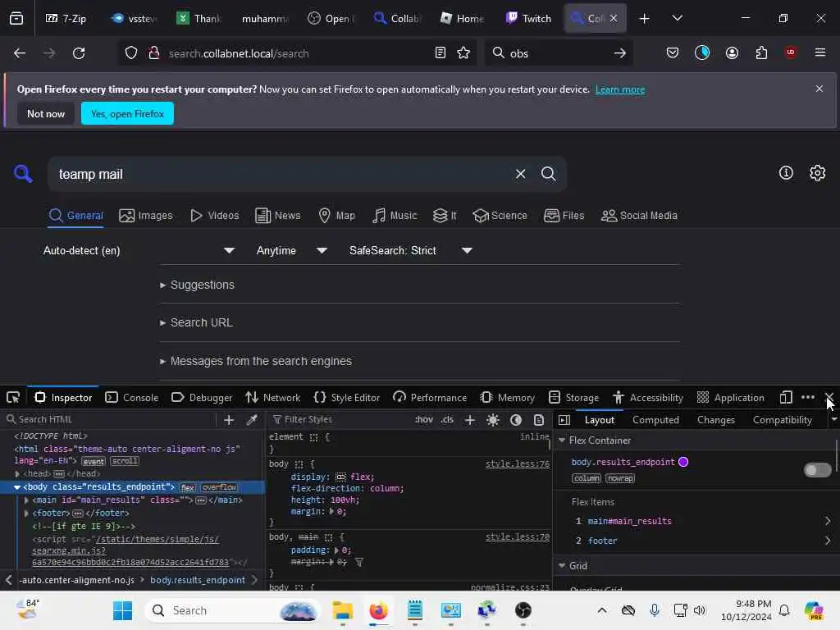The image size is (840, 630).
Task: Toggle responsive design mode
Action: (x=785, y=398)
